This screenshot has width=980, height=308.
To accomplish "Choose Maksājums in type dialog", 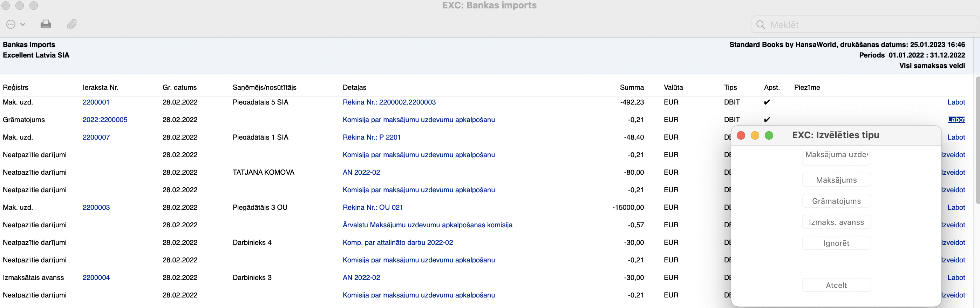I will [836, 180].
